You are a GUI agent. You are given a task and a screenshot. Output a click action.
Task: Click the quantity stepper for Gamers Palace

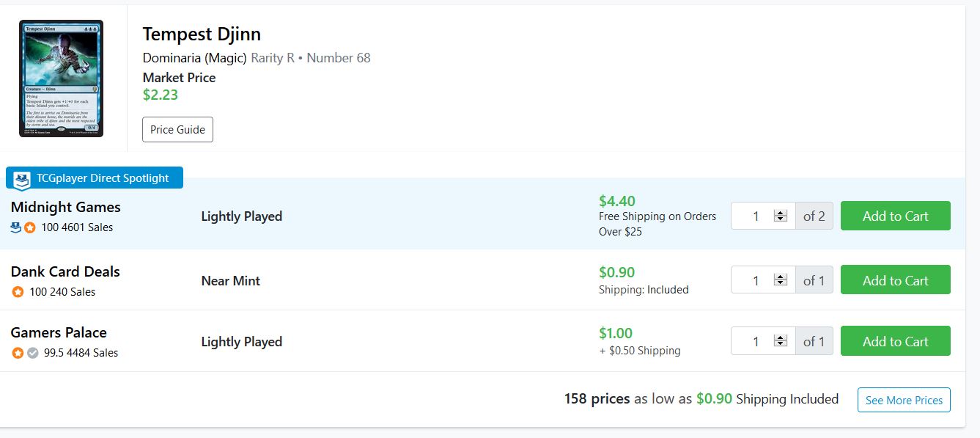781,342
